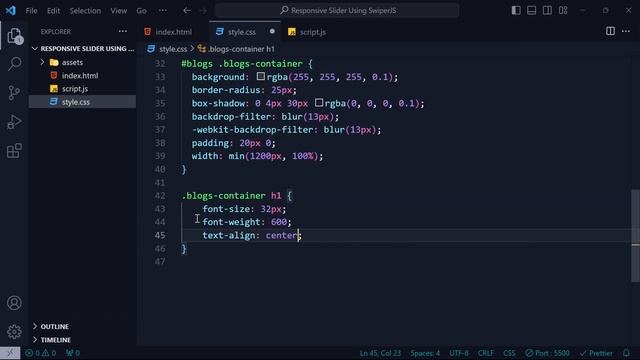Change language mode CSS
This screenshot has height=360, width=640.
(x=509, y=353)
